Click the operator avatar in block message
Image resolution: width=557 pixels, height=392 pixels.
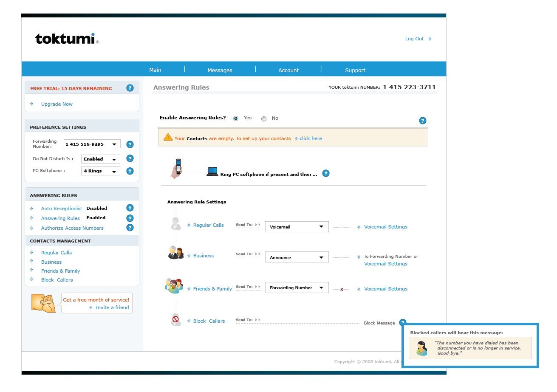click(421, 348)
